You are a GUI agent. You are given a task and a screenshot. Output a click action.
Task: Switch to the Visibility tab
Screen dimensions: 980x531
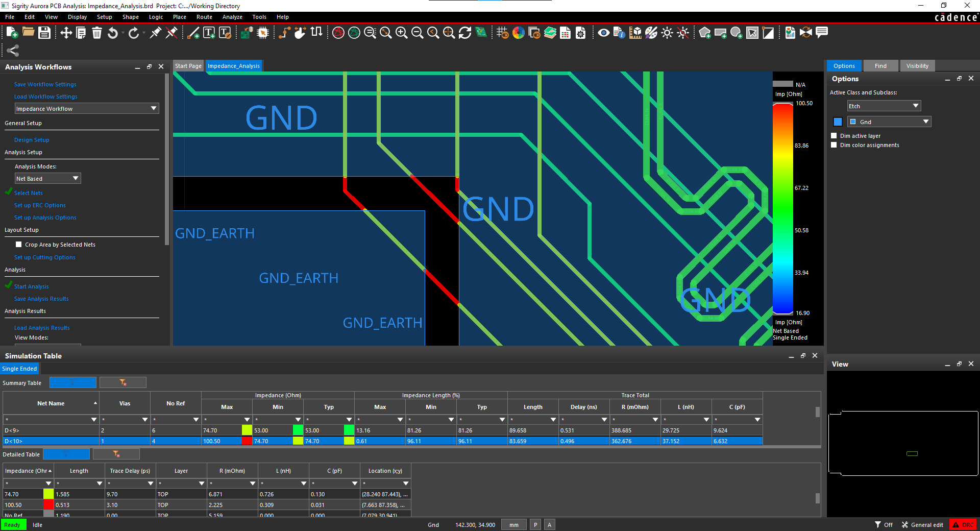click(917, 66)
